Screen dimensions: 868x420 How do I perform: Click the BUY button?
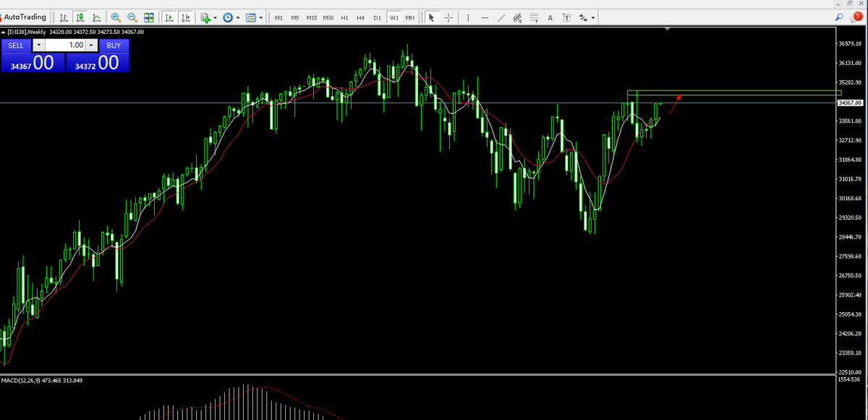tap(114, 45)
